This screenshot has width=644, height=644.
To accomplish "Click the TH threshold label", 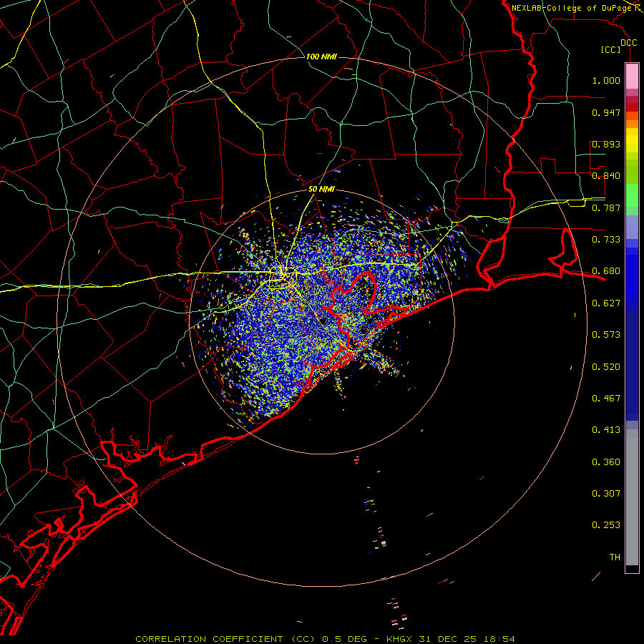I will tap(615, 557).
